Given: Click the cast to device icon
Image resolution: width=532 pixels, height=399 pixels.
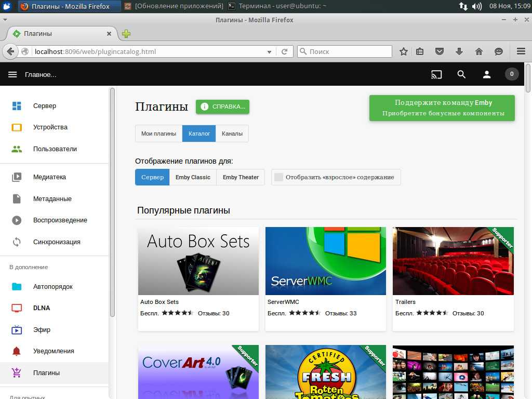Looking at the screenshot, I should [x=436, y=74].
